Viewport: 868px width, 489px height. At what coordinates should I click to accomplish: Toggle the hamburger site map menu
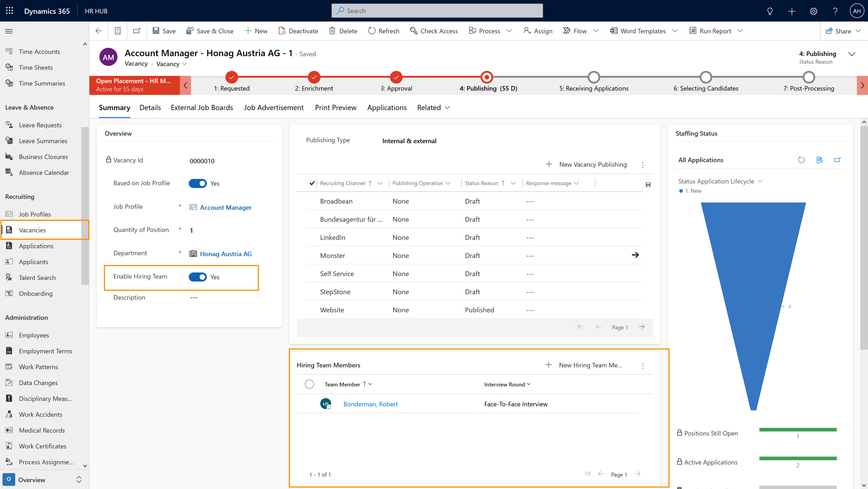9,31
